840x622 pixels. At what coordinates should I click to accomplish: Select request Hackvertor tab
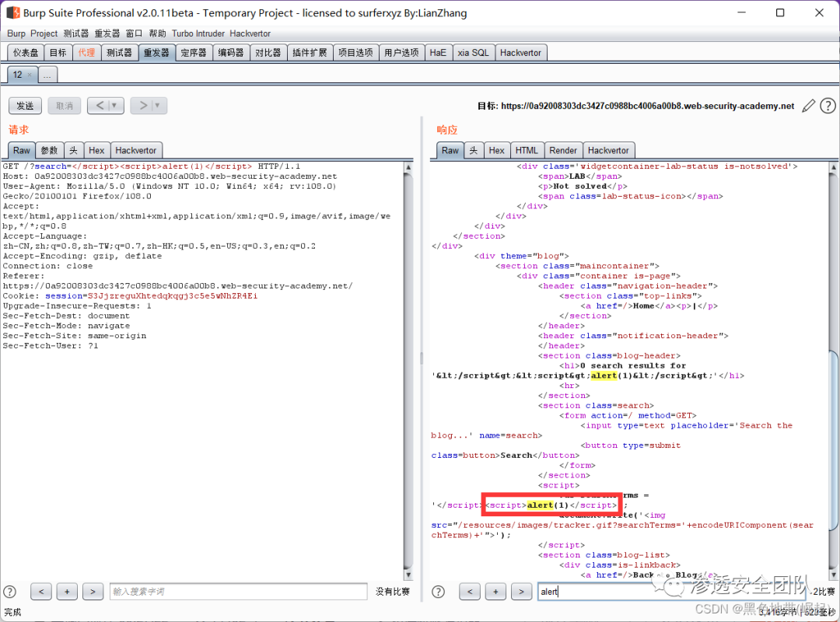pos(136,151)
